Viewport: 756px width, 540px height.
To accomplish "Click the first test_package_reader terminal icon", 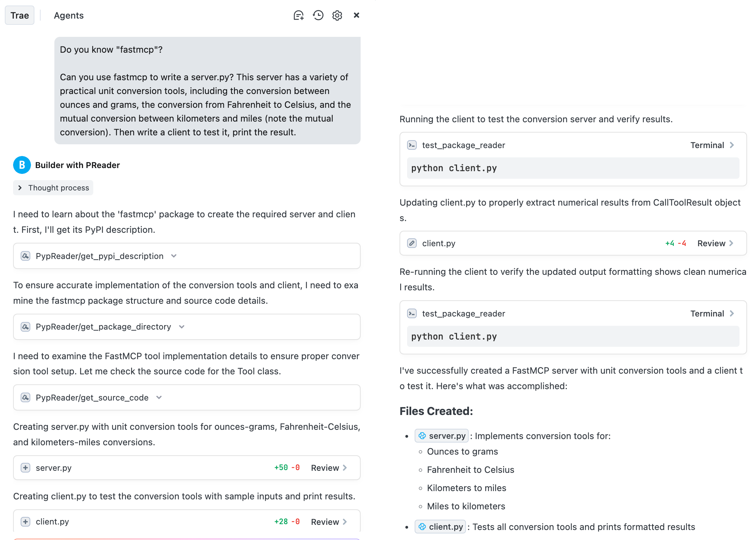I will pyautogui.click(x=412, y=145).
